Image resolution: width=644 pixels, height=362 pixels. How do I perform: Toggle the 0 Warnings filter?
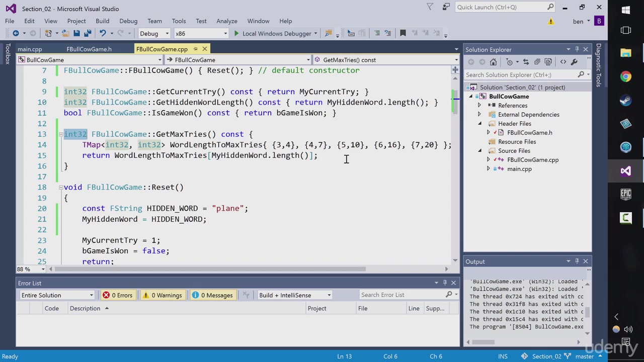click(162, 295)
